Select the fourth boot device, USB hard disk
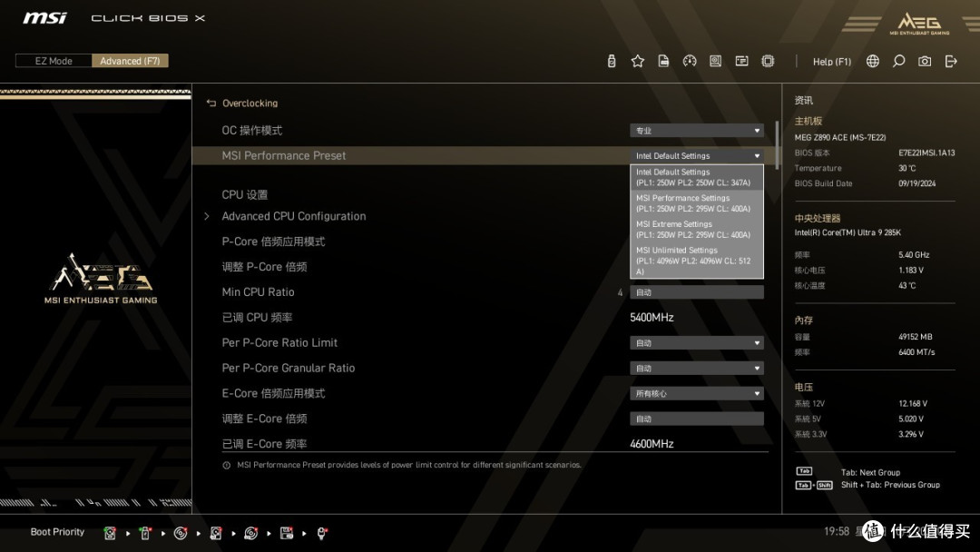 point(216,533)
